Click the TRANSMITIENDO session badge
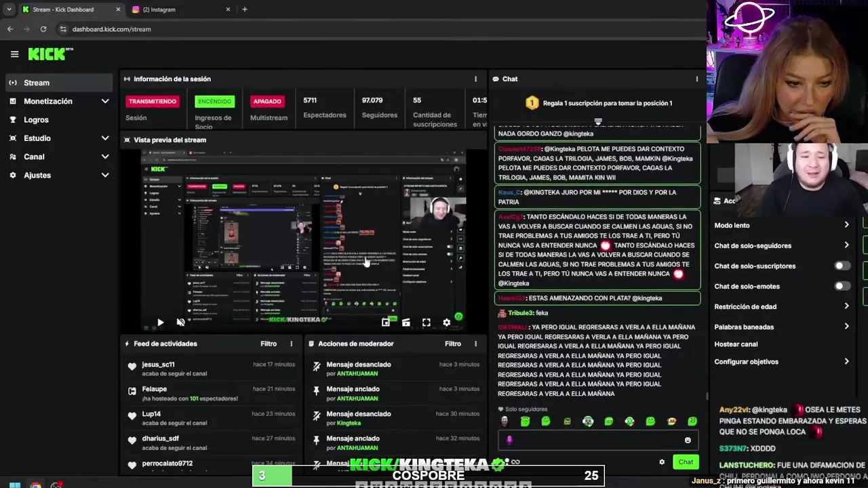This screenshot has width=868, height=488. pyautogui.click(x=153, y=101)
